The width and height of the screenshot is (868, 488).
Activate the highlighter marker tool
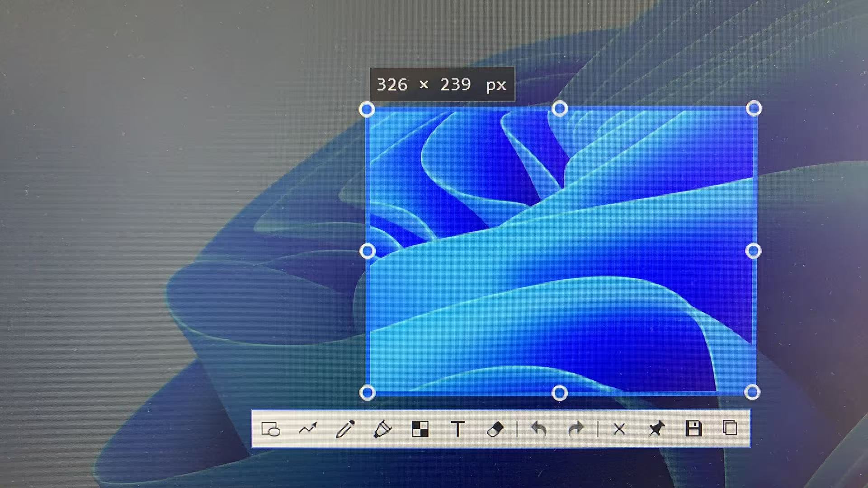click(x=382, y=429)
